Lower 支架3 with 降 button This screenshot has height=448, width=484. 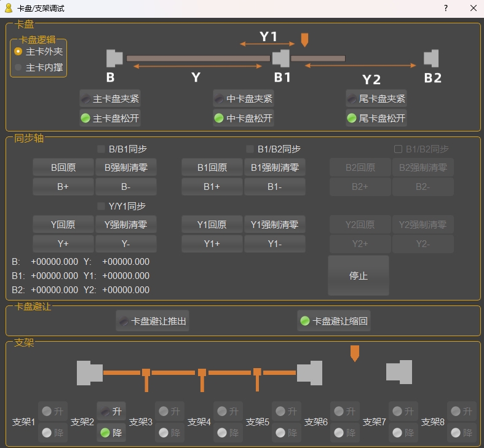pos(170,433)
